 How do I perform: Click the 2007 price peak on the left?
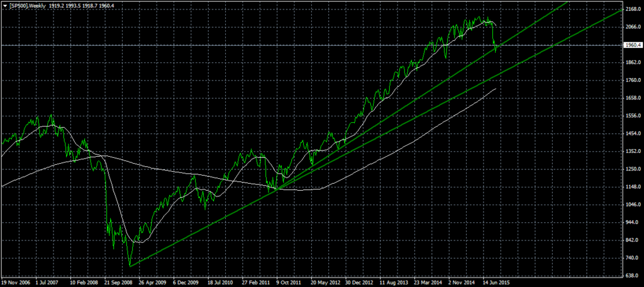52,116
